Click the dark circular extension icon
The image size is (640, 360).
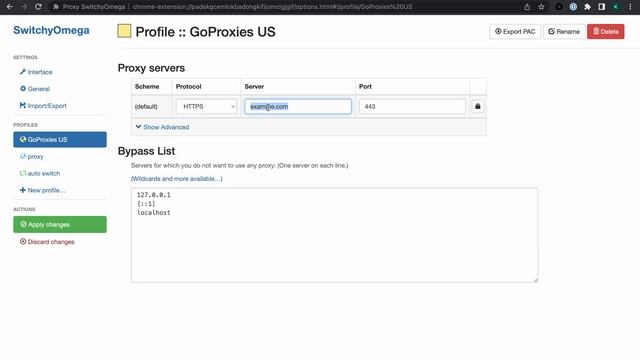pos(559,7)
